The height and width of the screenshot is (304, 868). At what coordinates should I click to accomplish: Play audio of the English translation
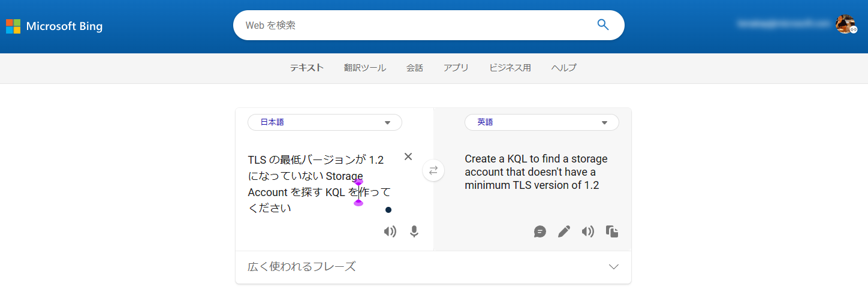tap(588, 231)
